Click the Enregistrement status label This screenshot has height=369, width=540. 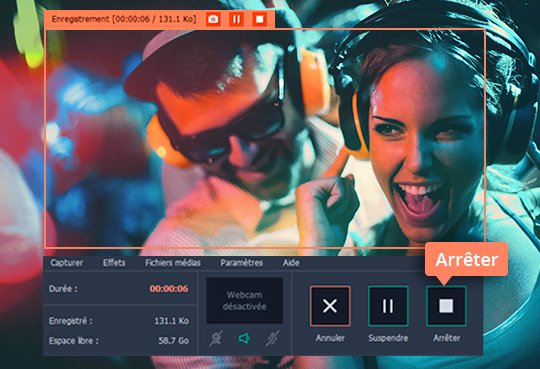[124, 19]
